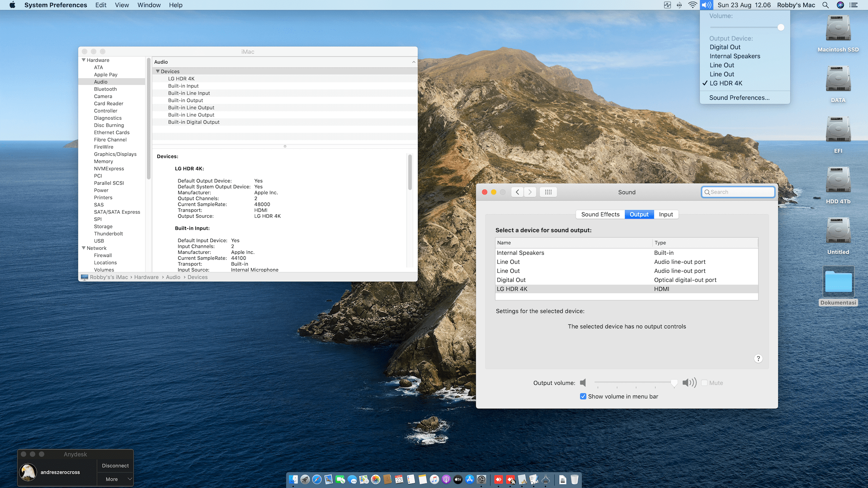Image resolution: width=868 pixels, height=488 pixels.
Task: Open the Edit menu
Action: tap(101, 5)
